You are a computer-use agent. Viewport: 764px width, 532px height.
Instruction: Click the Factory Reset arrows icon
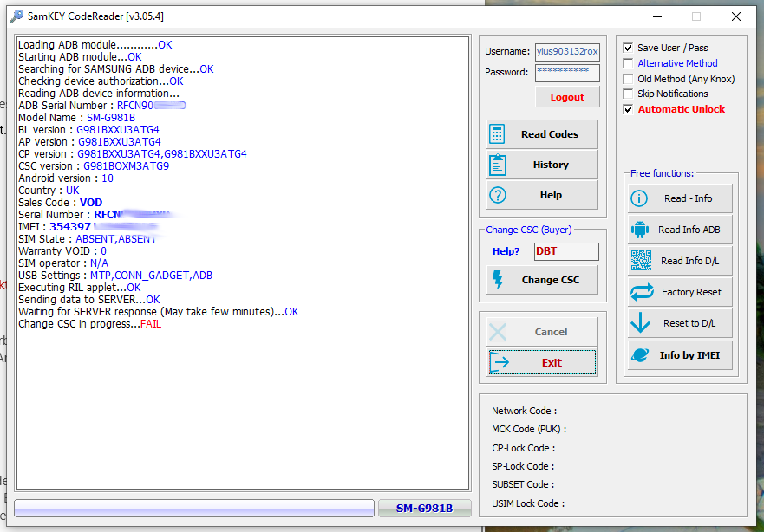[642, 292]
